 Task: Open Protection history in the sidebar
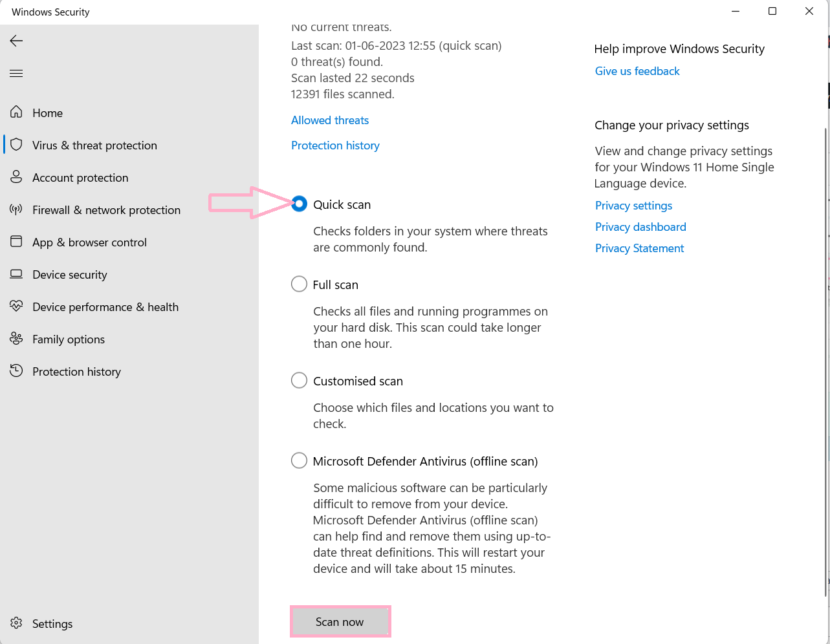76,372
